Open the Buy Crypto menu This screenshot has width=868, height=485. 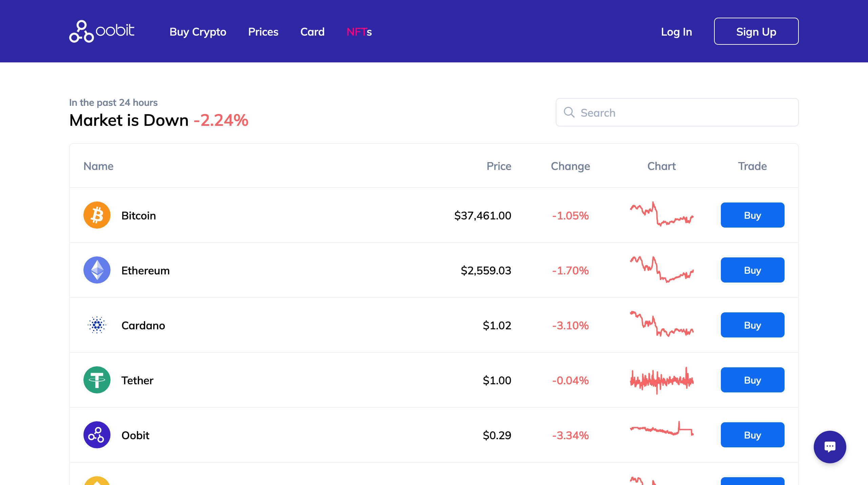(198, 32)
